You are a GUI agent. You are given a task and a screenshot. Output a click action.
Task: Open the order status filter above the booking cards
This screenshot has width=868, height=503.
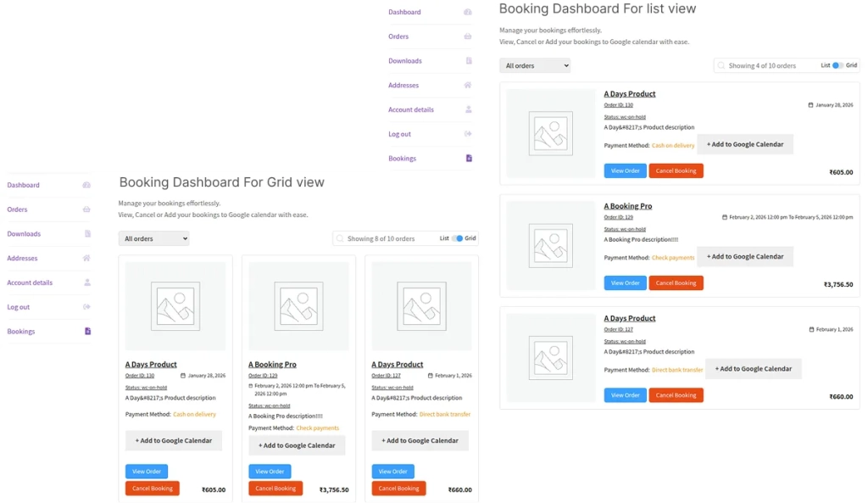click(535, 64)
